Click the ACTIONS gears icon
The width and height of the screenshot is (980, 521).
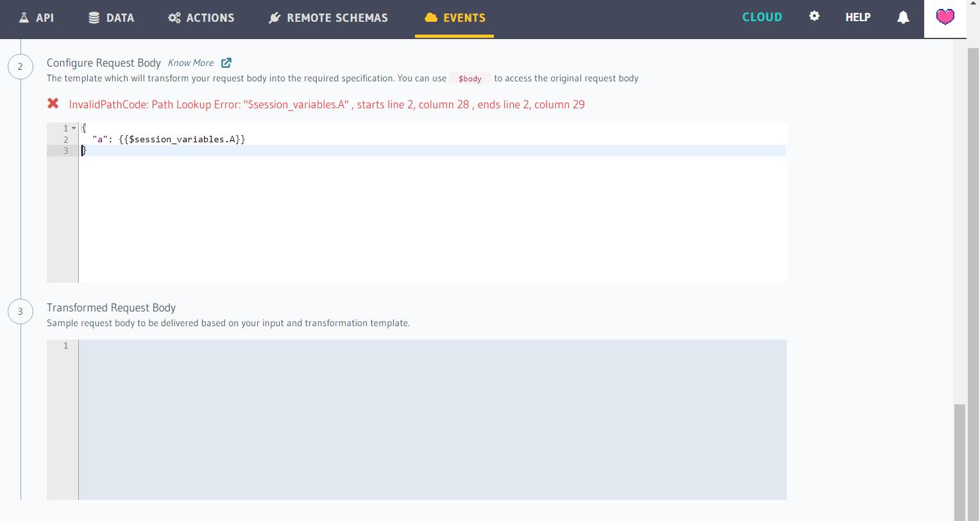point(174,17)
